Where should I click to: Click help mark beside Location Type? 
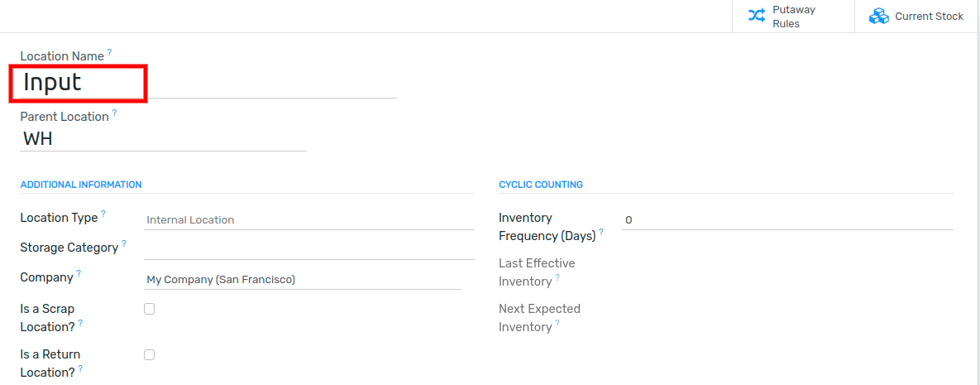coord(103,214)
